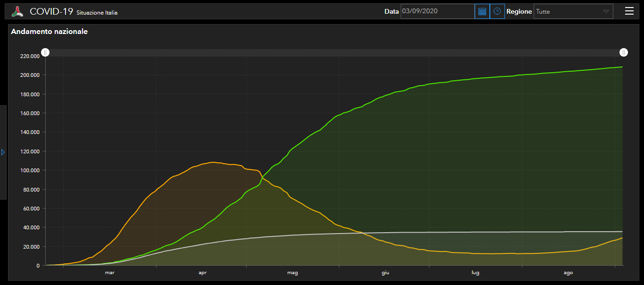The height and width of the screenshot is (285, 644).
Task: Click the orange curve's peak near April
Action: [x=212, y=162]
